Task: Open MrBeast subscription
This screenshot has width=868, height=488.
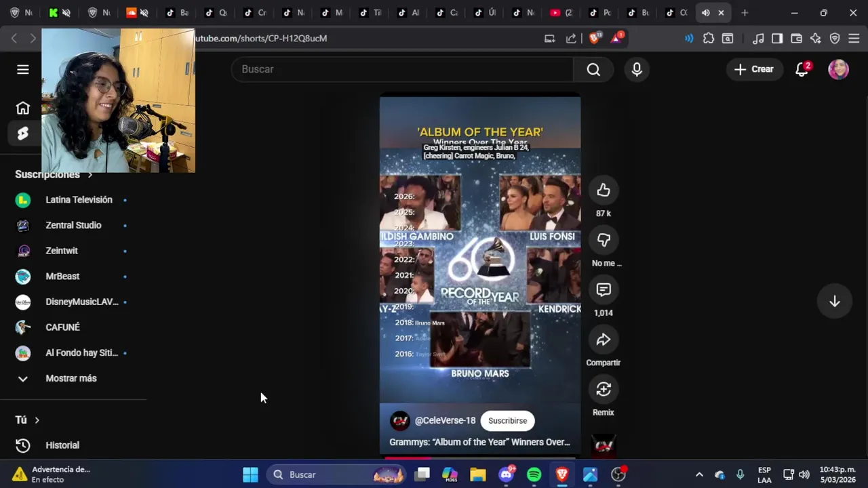Action: [73, 277]
